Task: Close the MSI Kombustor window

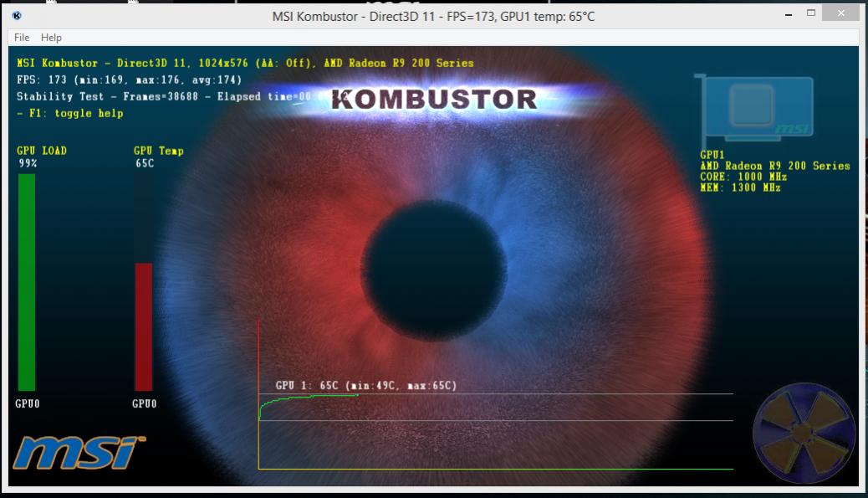Action: 841,13
